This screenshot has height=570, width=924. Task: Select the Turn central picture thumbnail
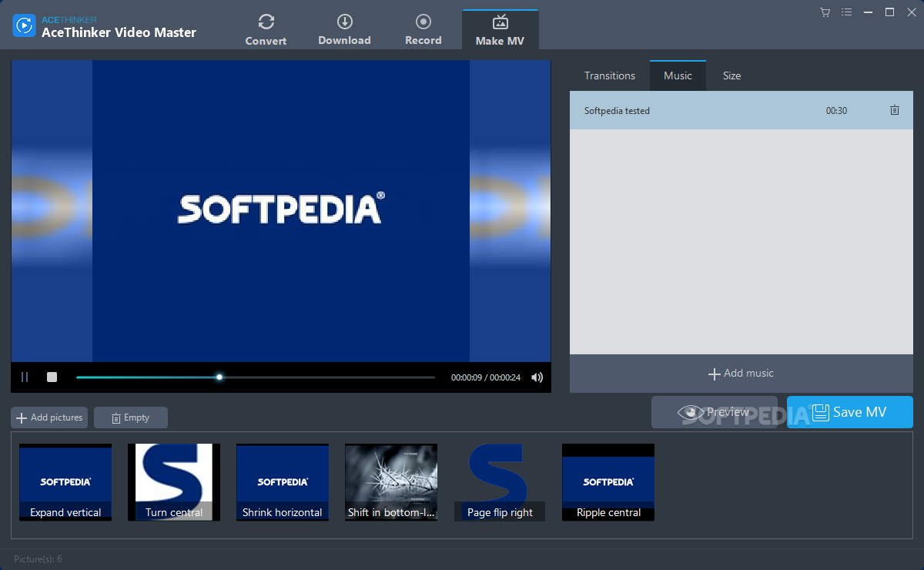[174, 482]
